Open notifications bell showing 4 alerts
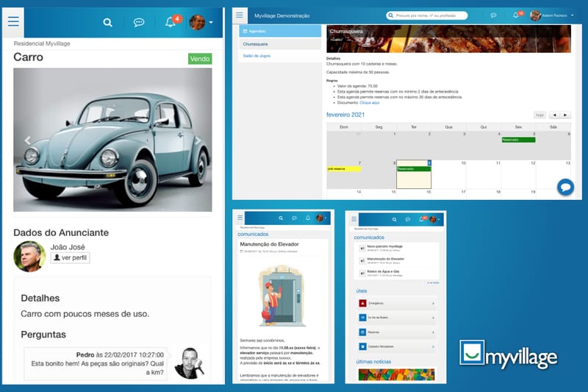Screen dimensions: 588x392 (x=171, y=22)
